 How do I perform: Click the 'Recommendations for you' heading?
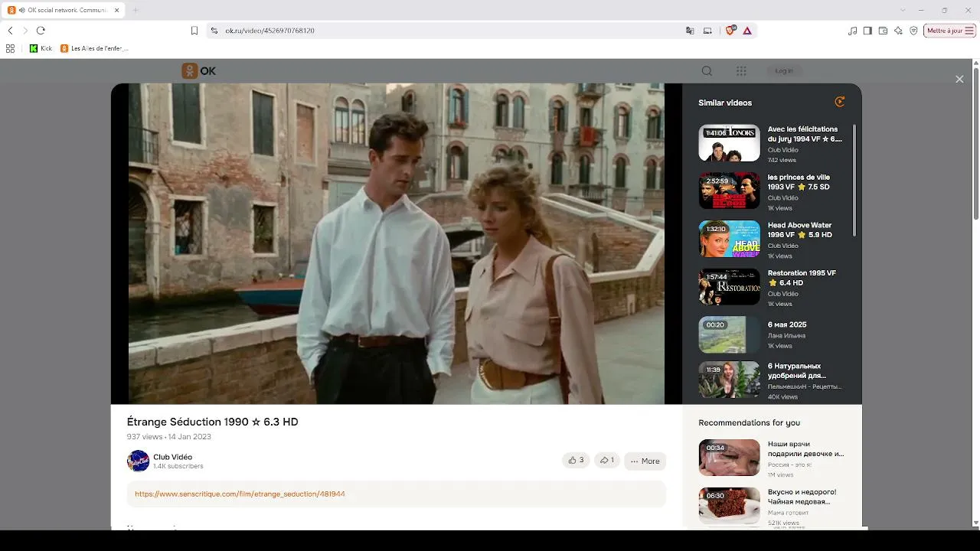[749, 422]
